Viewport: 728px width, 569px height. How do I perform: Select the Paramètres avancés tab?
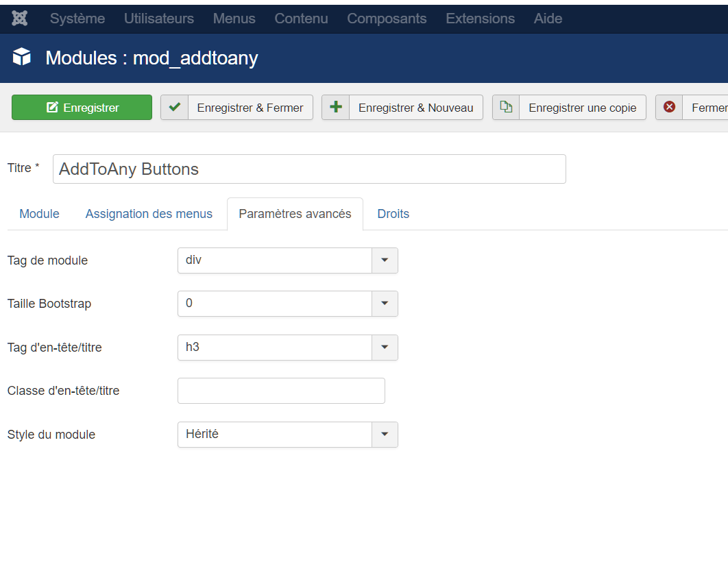click(295, 214)
